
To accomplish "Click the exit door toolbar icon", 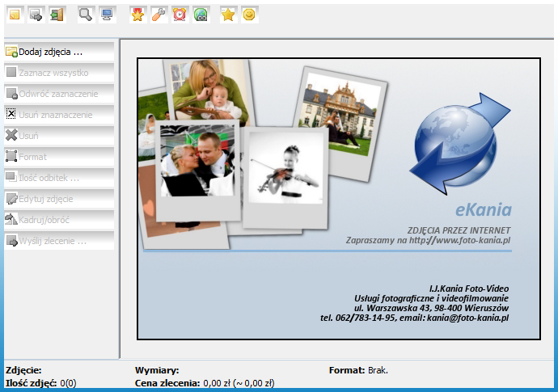I will pos(57,15).
